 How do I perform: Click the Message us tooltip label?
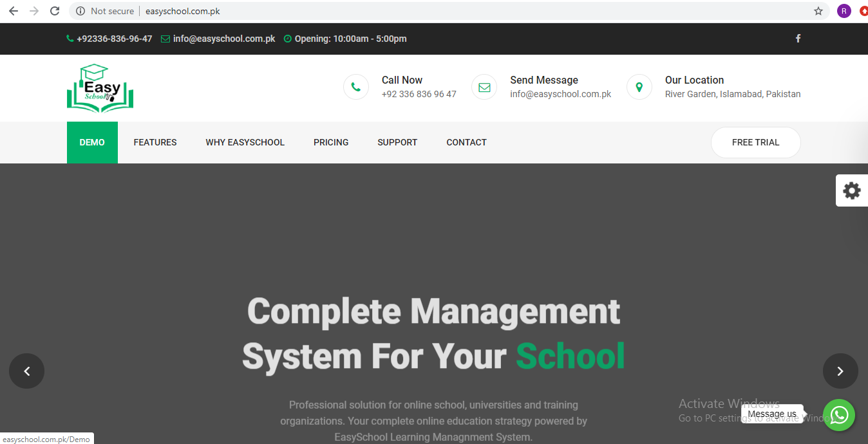click(x=772, y=414)
